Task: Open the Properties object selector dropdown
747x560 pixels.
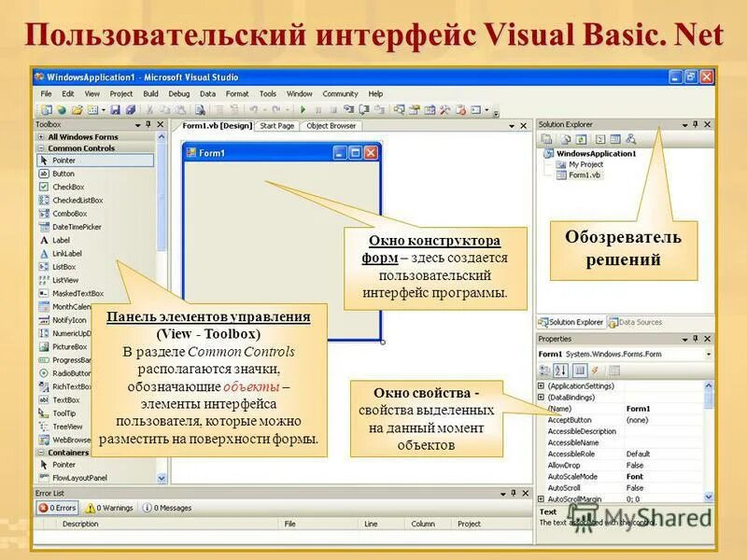Action: pyautogui.click(x=709, y=355)
